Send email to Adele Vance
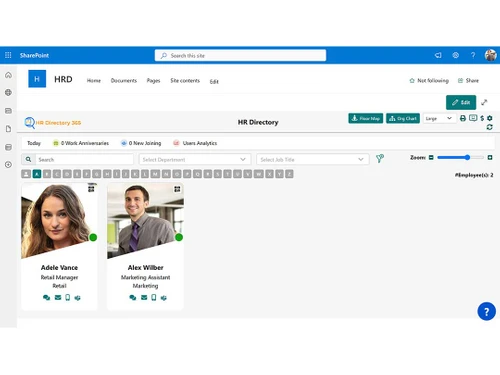 pos(58,297)
